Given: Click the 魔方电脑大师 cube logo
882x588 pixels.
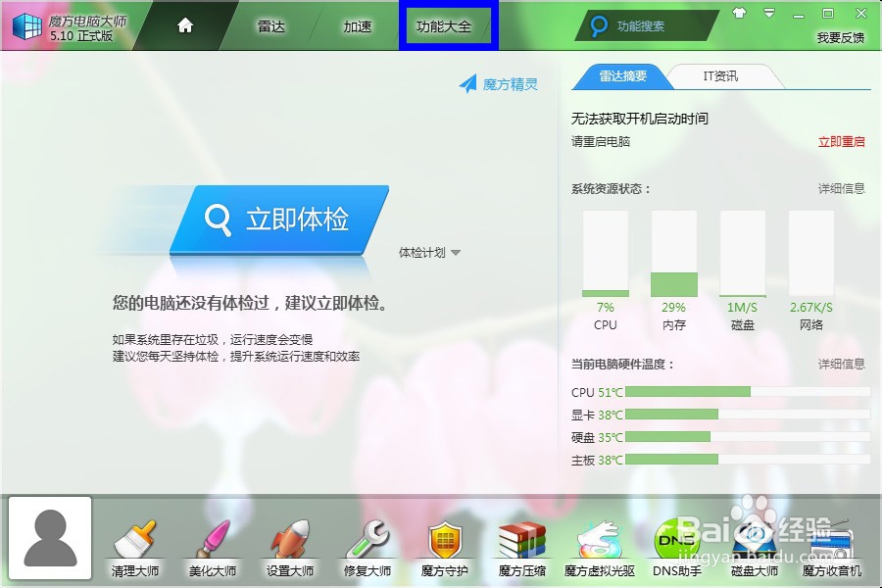Looking at the screenshot, I should (x=27, y=25).
